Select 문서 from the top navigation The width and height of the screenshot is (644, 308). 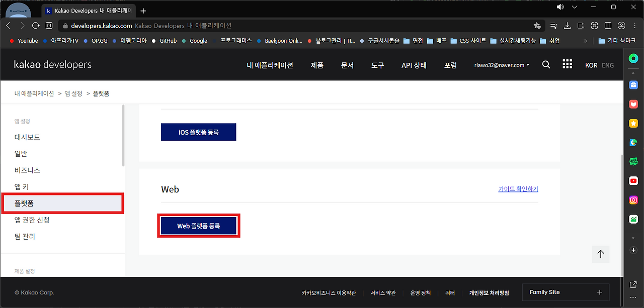[x=347, y=64]
